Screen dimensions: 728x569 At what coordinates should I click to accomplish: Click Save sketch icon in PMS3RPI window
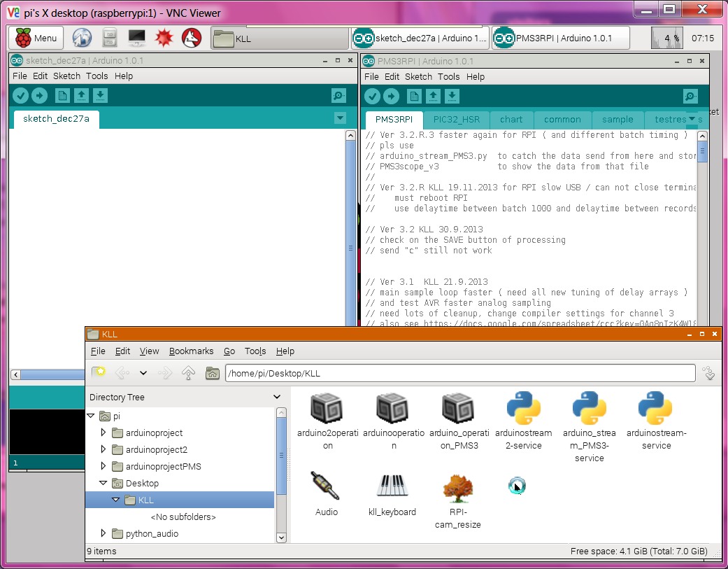(x=452, y=96)
